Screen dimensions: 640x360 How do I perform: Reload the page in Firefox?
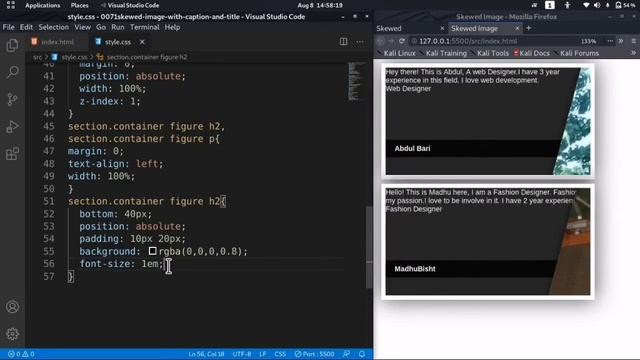coord(402,41)
